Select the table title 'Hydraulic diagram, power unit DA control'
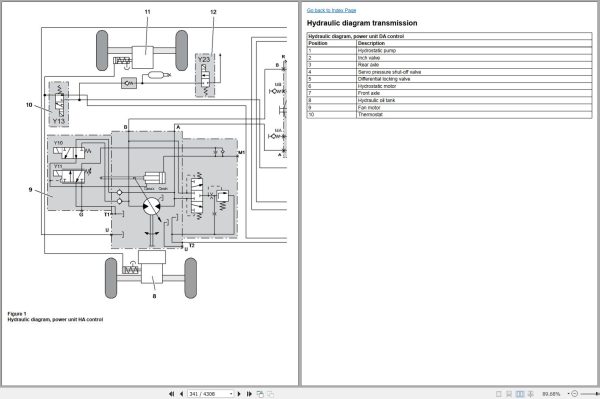Screen dimensions: 600x399 point(356,36)
